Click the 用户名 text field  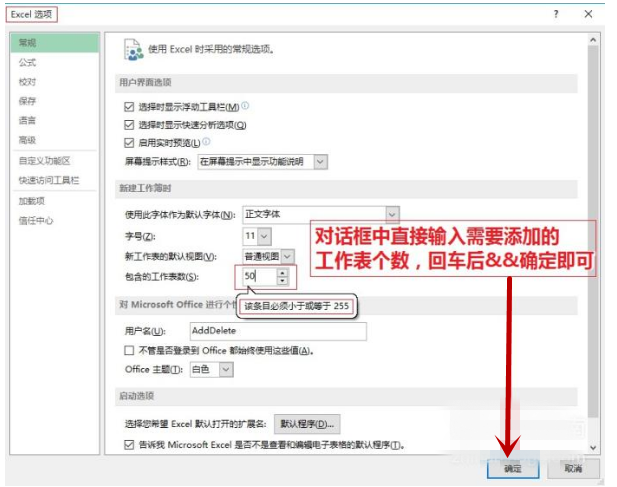pyautogui.click(x=278, y=331)
